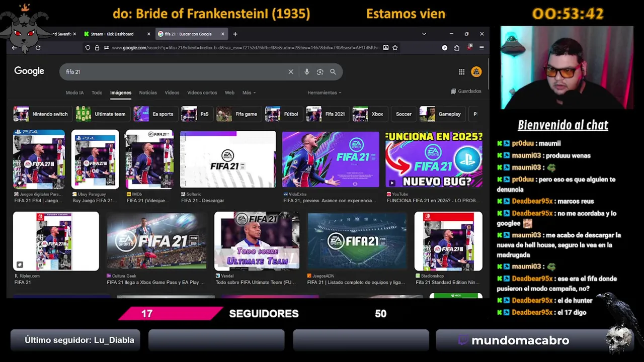Open the Google apps grid icon

coord(461,72)
